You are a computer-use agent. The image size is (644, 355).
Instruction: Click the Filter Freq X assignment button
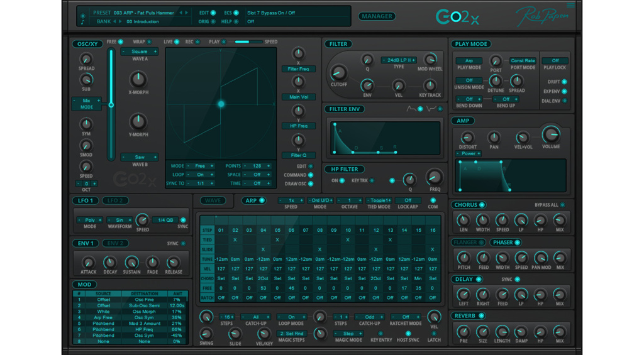click(299, 69)
